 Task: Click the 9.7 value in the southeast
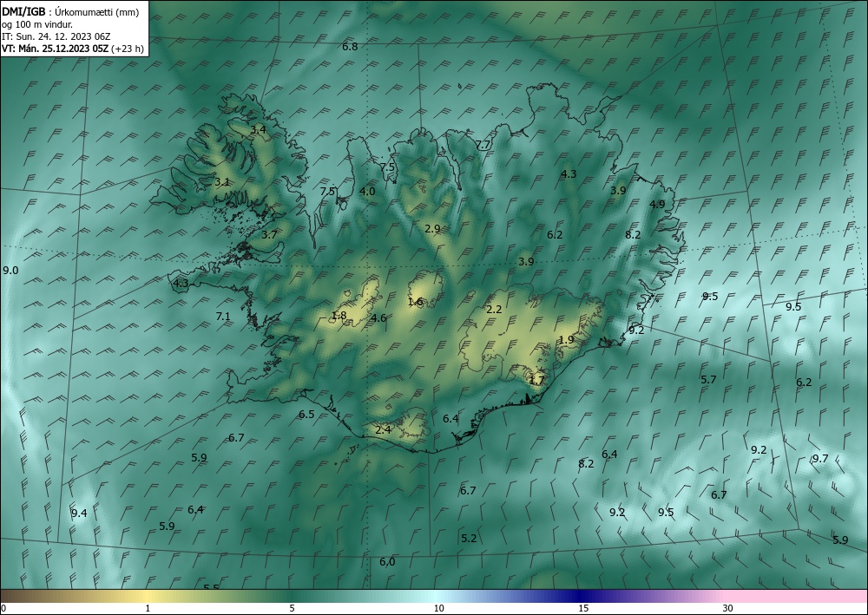coord(820,459)
